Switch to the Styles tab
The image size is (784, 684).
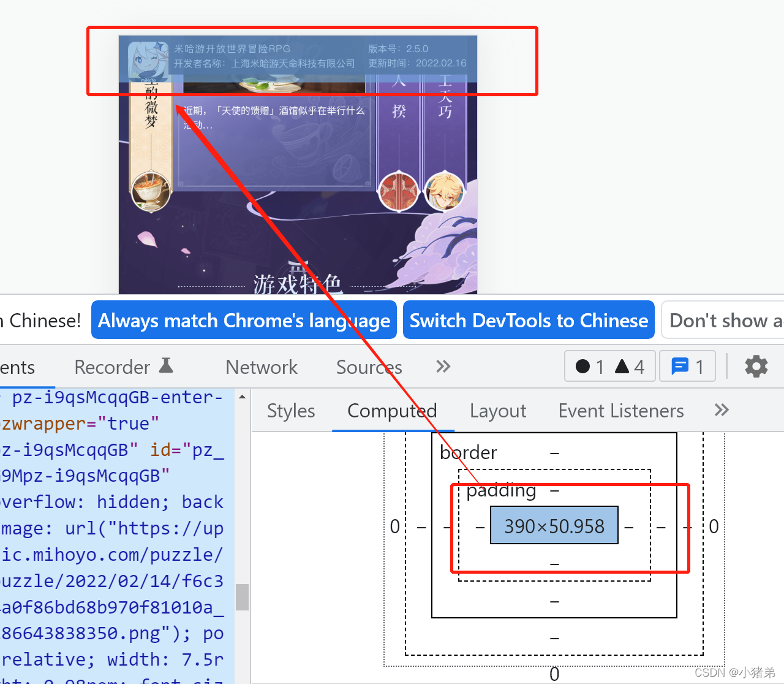(x=291, y=411)
